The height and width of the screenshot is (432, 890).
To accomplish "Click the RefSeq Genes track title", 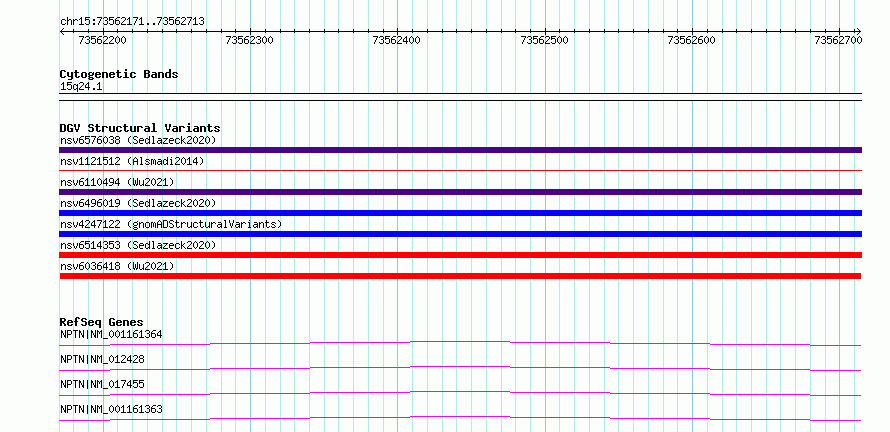I will (x=102, y=322).
